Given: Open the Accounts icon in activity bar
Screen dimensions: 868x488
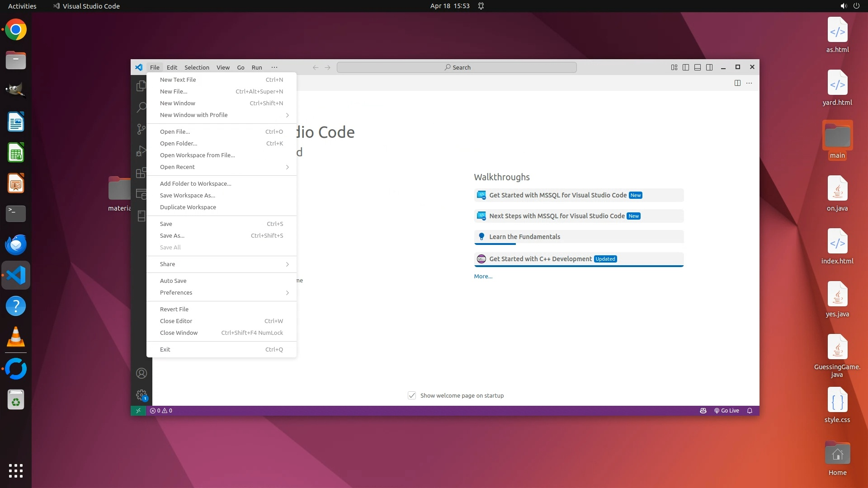Looking at the screenshot, I should point(141,373).
